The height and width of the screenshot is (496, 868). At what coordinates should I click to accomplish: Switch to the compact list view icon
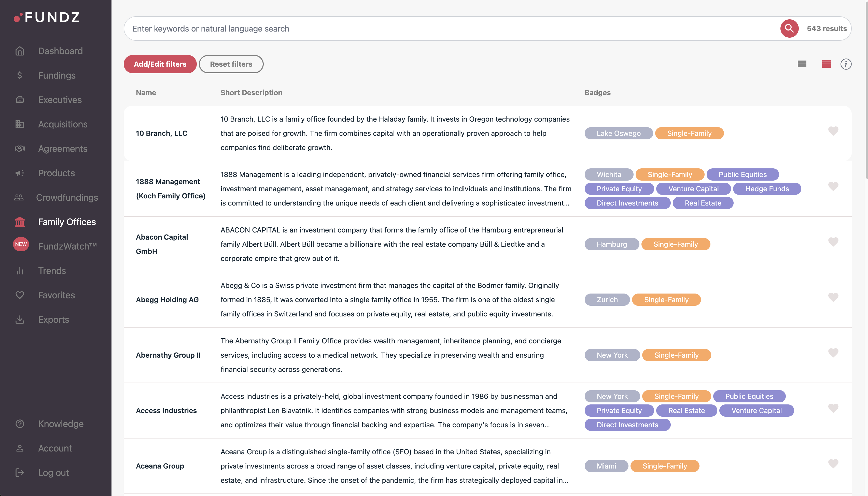point(827,64)
